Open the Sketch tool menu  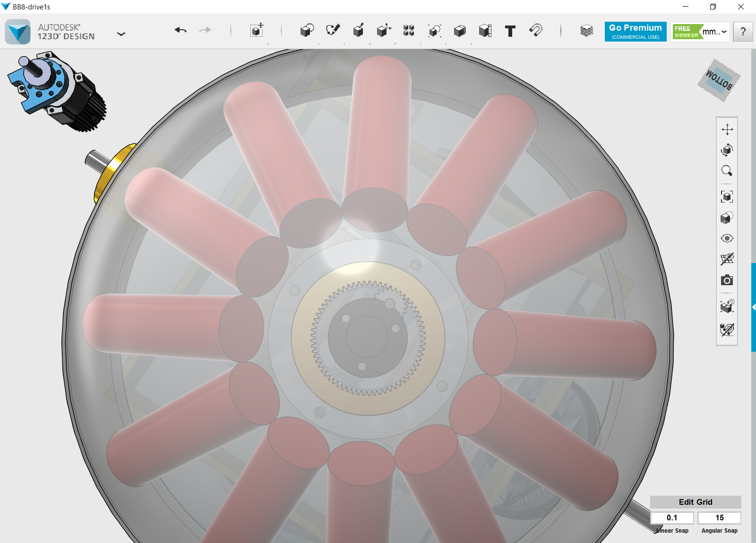pos(333,31)
